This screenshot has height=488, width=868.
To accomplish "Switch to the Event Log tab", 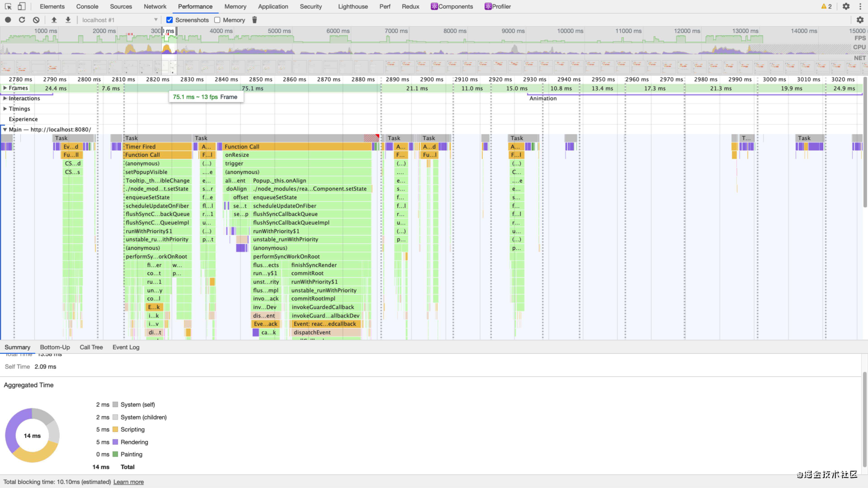I will tap(126, 347).
